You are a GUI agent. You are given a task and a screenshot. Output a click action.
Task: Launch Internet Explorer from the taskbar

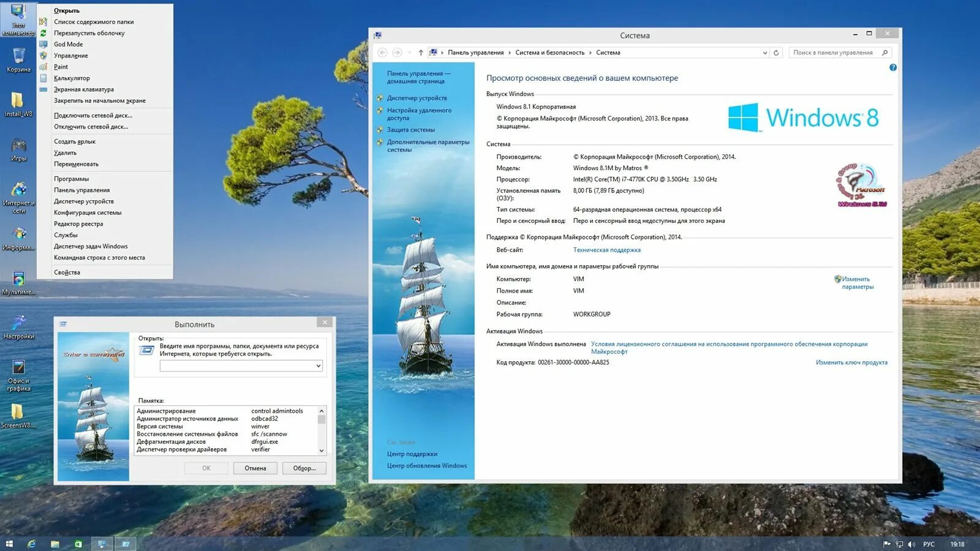pos(31,544)
